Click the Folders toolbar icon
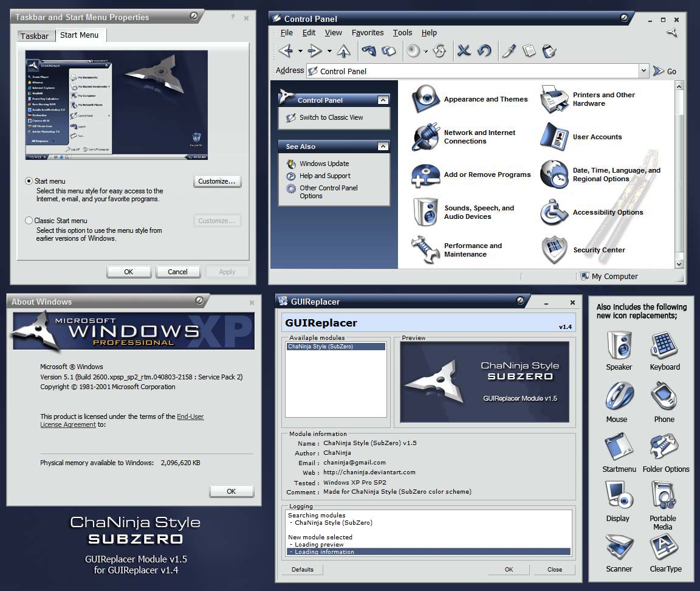Viewport: 700px width, 591px height. (x=389, y=51)
